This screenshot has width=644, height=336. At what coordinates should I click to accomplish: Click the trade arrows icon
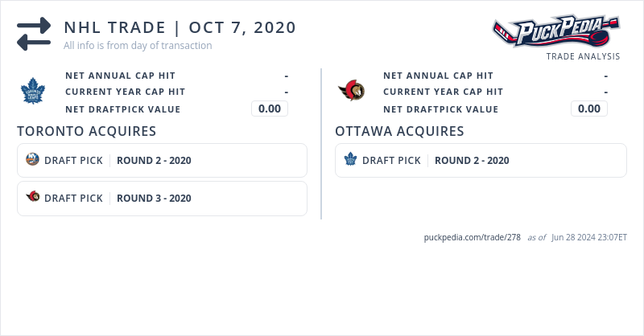click(33, 34)
